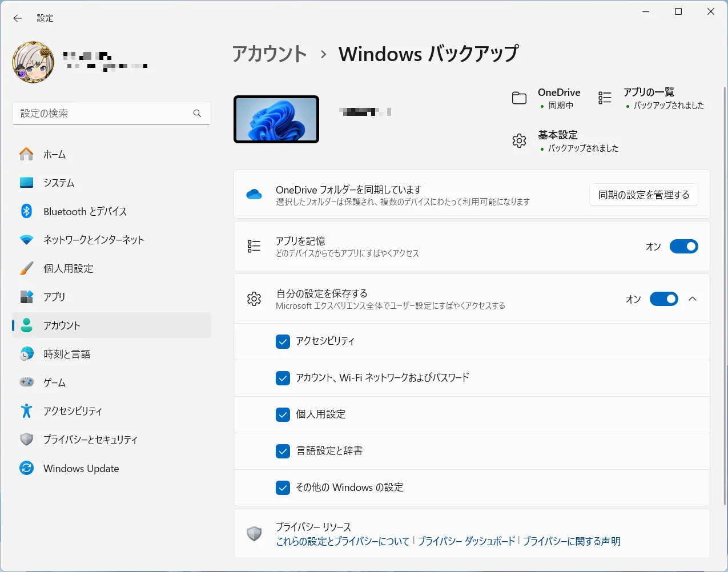
Task: Click the Accessibility figure icon in sidebar
Action: click(x=26, y=411)
